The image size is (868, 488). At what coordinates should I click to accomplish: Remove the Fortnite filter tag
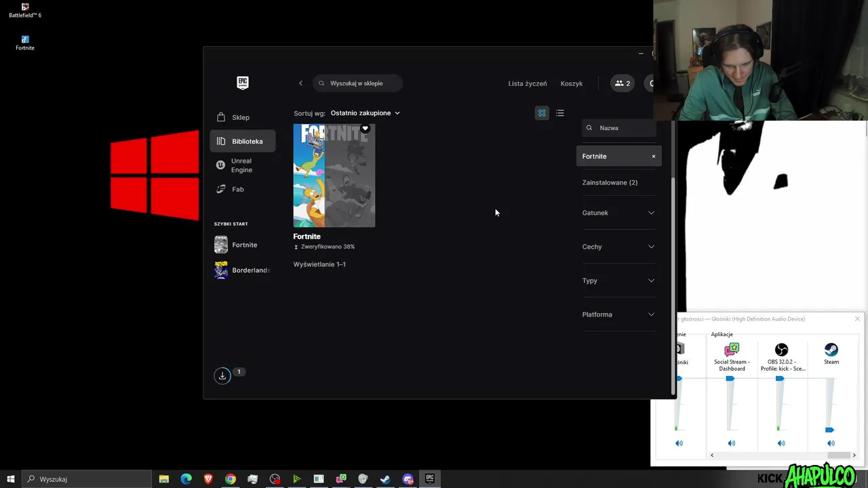click(x=654, y=157)
